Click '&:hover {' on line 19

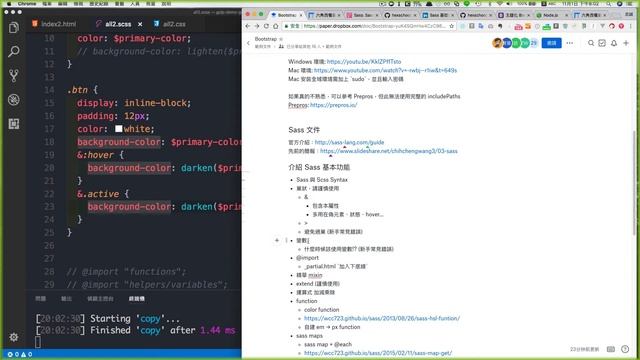click(x=100, y=155)
